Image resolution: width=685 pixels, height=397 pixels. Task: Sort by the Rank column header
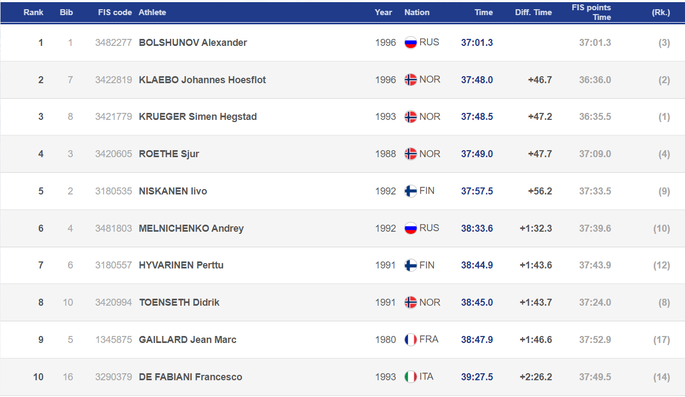tap(33, 12)
